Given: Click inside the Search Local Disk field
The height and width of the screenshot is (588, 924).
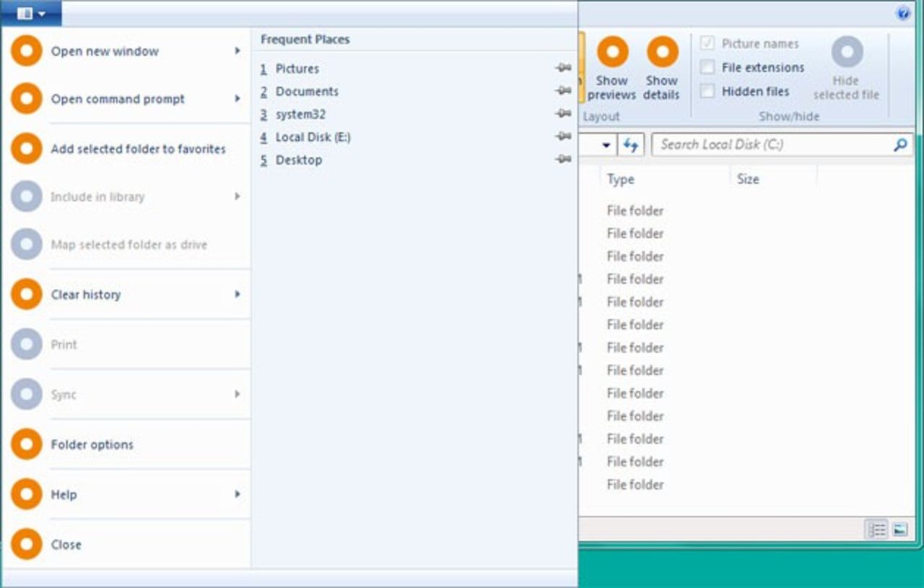Looking at the screenshot, I should pos(765,144).
